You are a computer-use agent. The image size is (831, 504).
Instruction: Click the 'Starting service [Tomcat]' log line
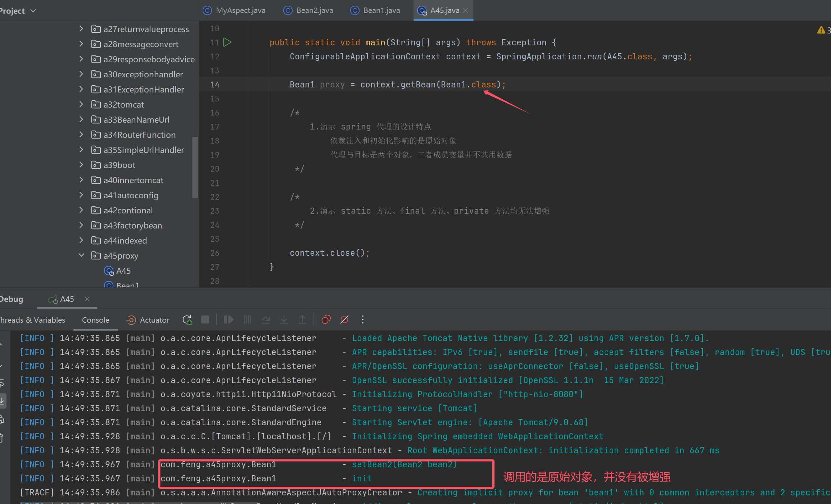415,408
